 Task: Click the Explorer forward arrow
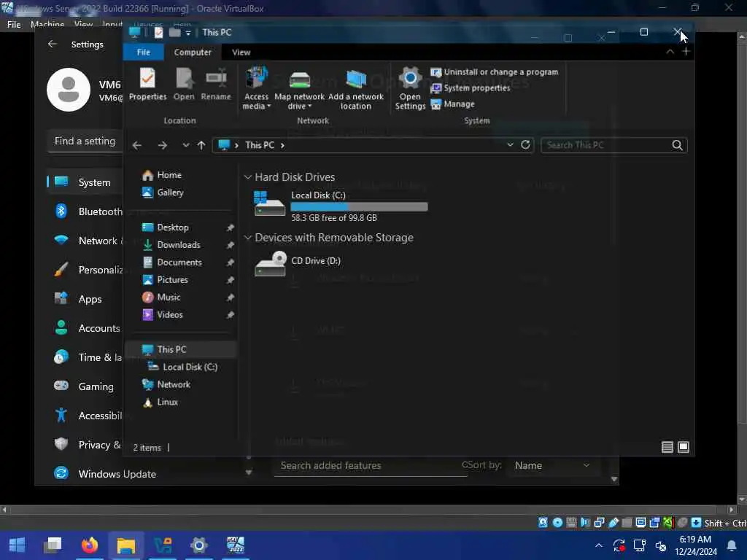[163, 145]
